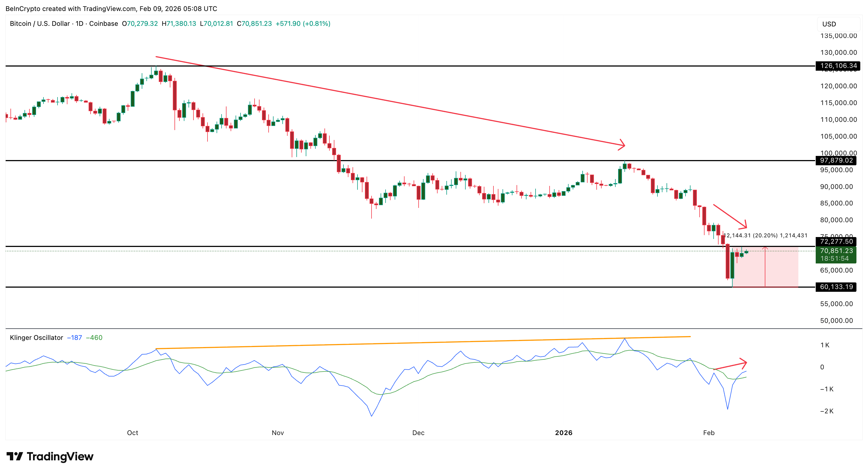Click the Feb label on time axis
The width and height of the screenshot is (868, 473).
pos(709,433)
